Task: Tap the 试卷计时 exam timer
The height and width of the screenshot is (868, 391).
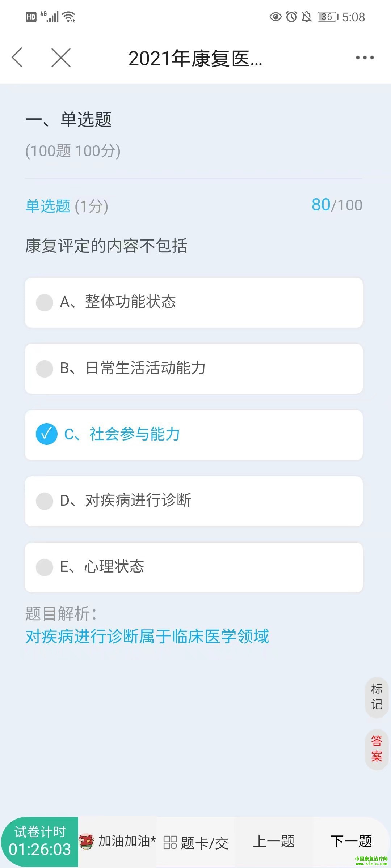Action: (x=40, y=841)
